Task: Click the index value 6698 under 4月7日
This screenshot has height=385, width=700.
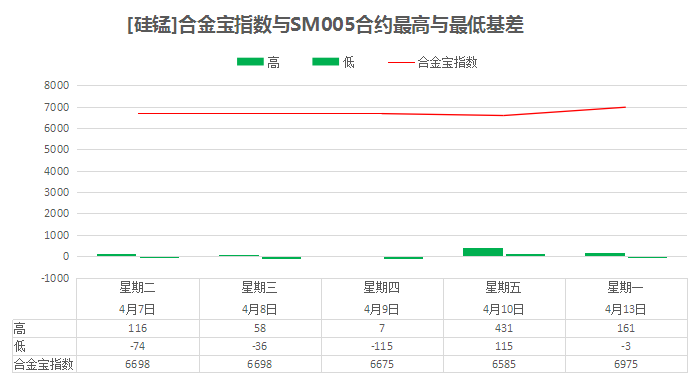Action: (138, 364)
